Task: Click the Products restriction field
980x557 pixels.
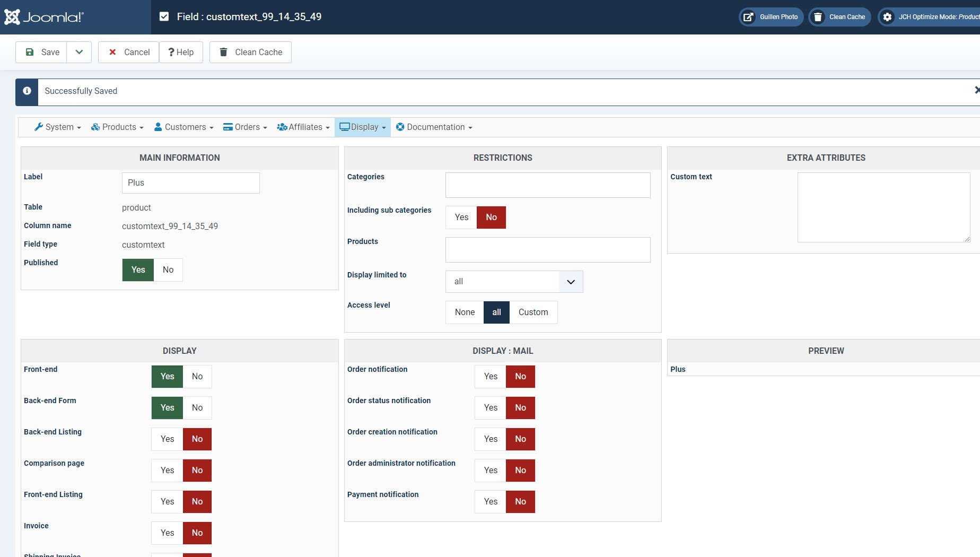Action: point(548,250)
